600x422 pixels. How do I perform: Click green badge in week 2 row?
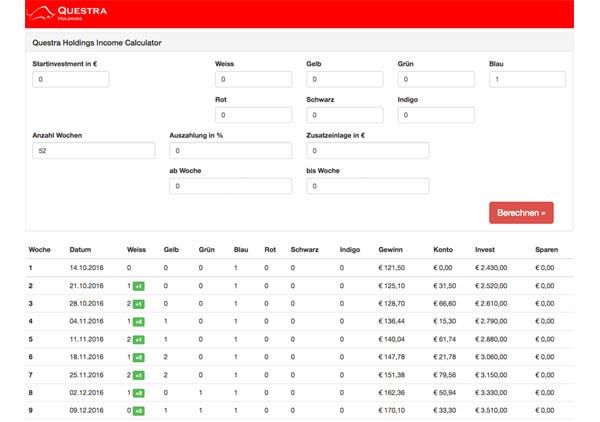pyautogui.click(x=139, y=286)
